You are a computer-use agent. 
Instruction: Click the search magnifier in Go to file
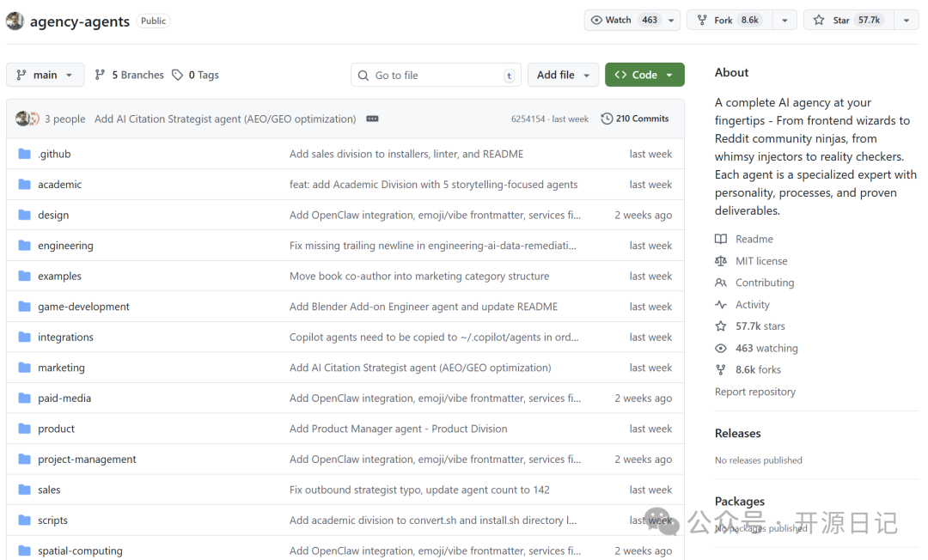(x=363, y=75)
